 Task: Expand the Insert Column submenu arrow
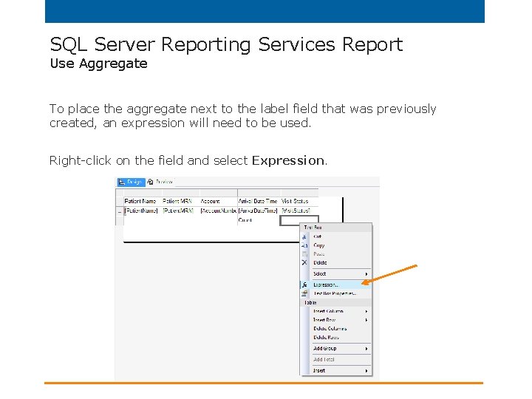tap(366, 311)
